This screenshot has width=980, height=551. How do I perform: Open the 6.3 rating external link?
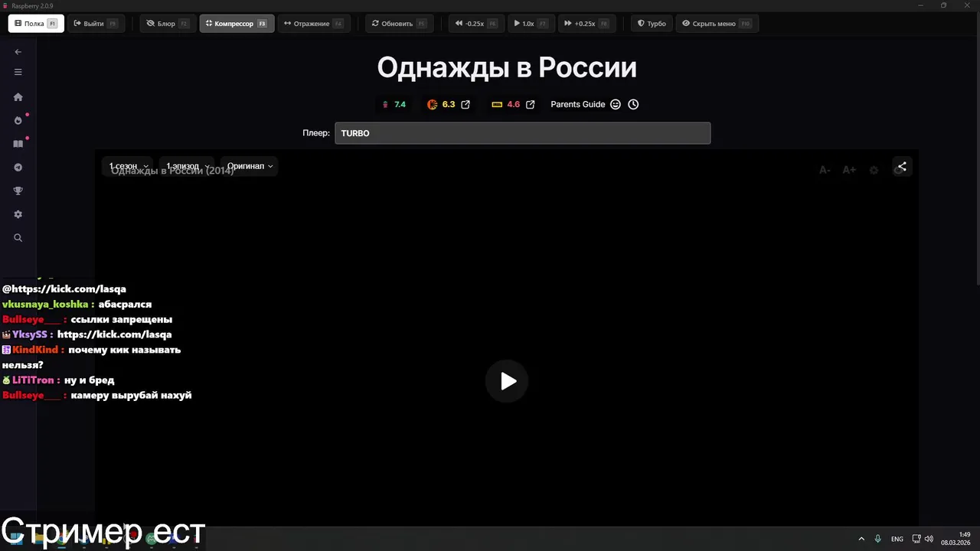(465, 104)
